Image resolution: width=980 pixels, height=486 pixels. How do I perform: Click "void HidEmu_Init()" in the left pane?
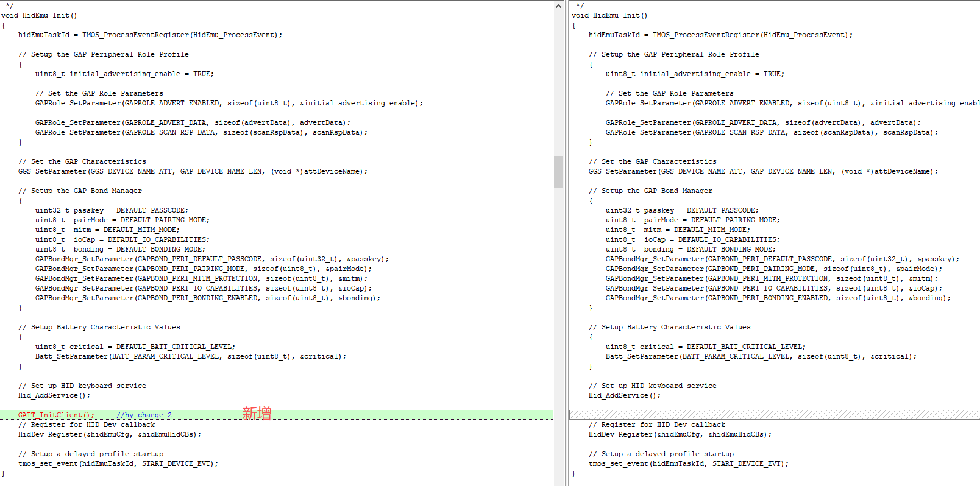(x=39, y=15)
